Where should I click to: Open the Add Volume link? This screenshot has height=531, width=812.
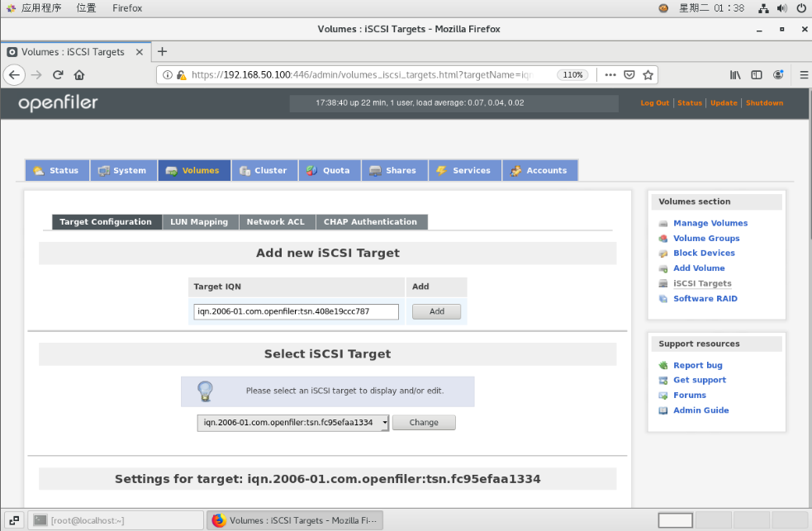(699, 268)
